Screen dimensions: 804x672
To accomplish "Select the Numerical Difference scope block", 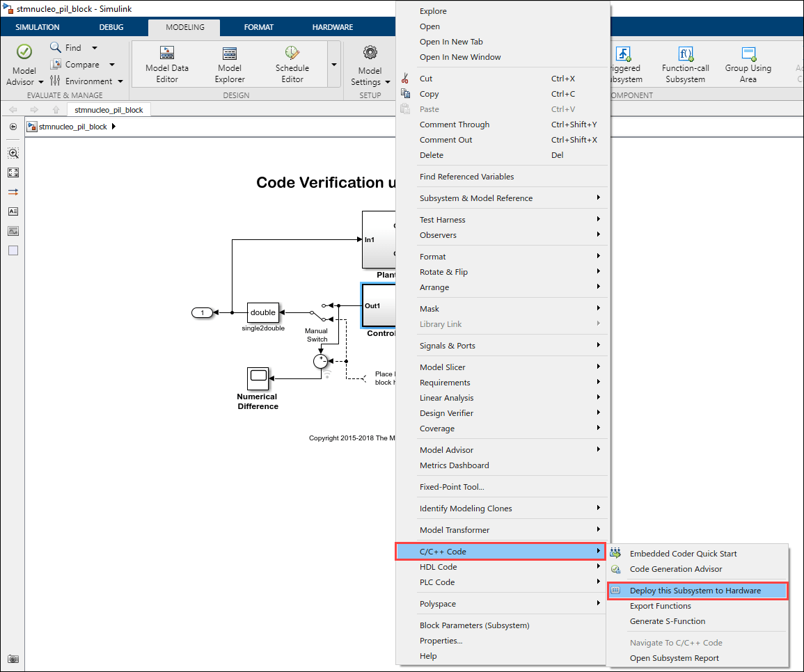I will point(258,378).
